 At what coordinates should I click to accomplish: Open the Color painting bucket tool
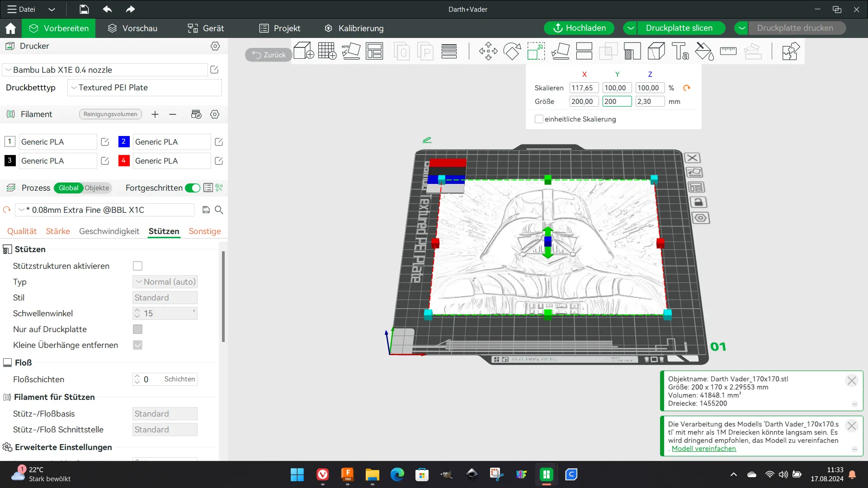[x=704, y=51]
